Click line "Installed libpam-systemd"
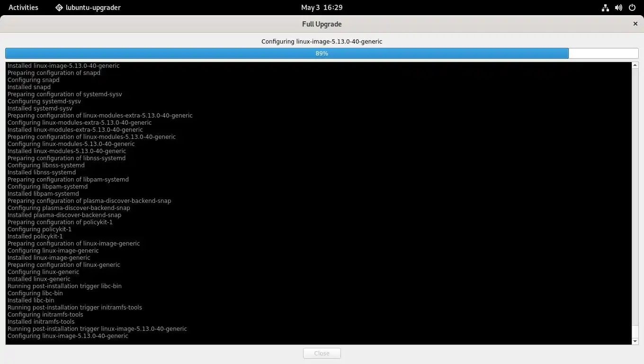This screenshot has height=364, width=644. pyautogui.click(x=43, y=194)
